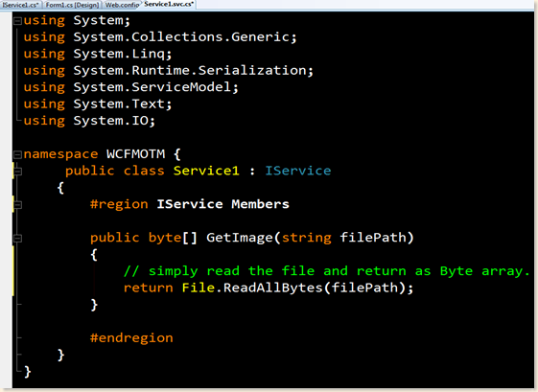Click the System.Linq using line

pyautogui.click(x=98, y=55)
